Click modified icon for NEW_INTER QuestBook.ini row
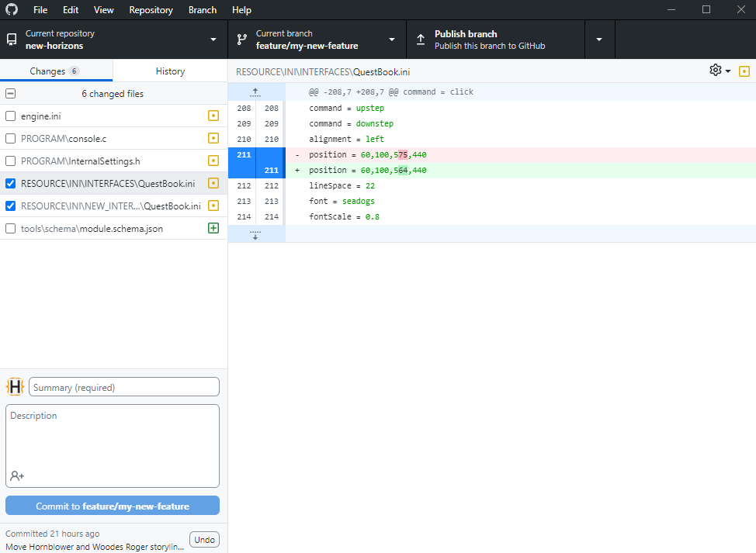This screenshot has width=756, height=553. pos(213,206)
